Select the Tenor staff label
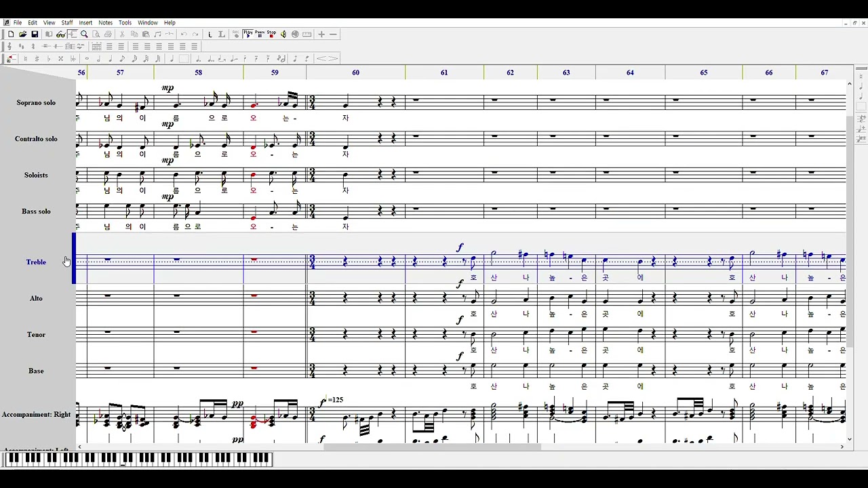 pos(36,335)
